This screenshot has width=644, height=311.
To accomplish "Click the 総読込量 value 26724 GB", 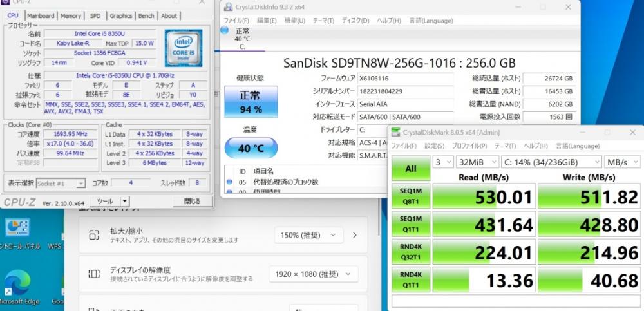I will point(549,79).
